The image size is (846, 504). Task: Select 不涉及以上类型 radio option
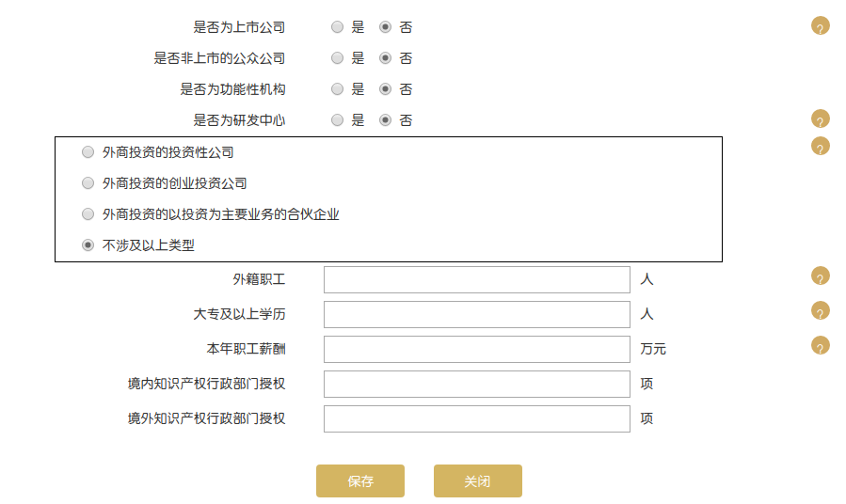click(88, 245)
